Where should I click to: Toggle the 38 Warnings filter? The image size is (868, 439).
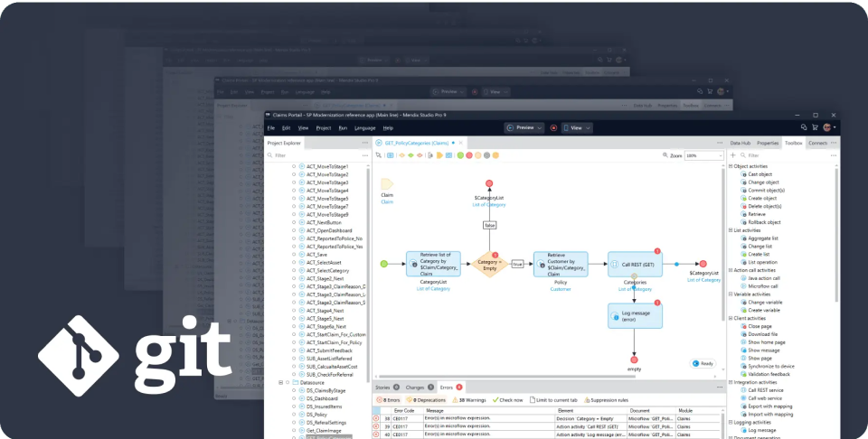[469, 399]
